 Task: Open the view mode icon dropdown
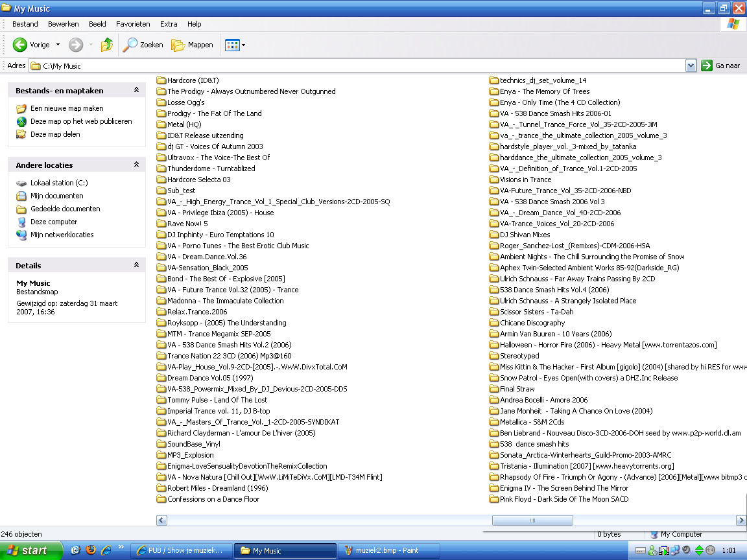pos(235,45)
